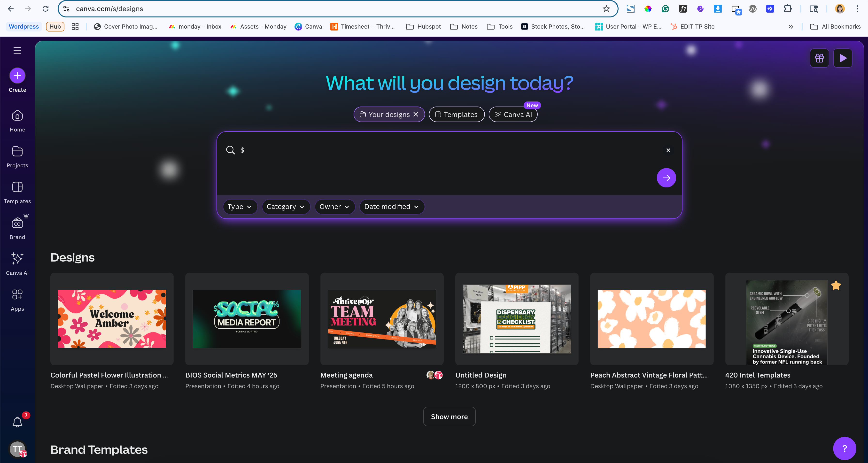Click the download extension icon
The height and width of the screenshot is (463, 868).
click(x=718, y=9)
